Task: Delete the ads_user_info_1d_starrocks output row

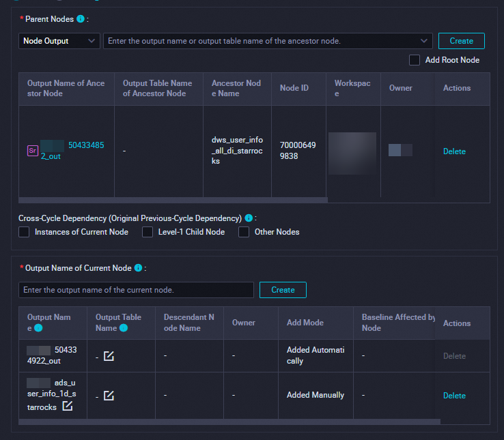Action: point(454,396)
